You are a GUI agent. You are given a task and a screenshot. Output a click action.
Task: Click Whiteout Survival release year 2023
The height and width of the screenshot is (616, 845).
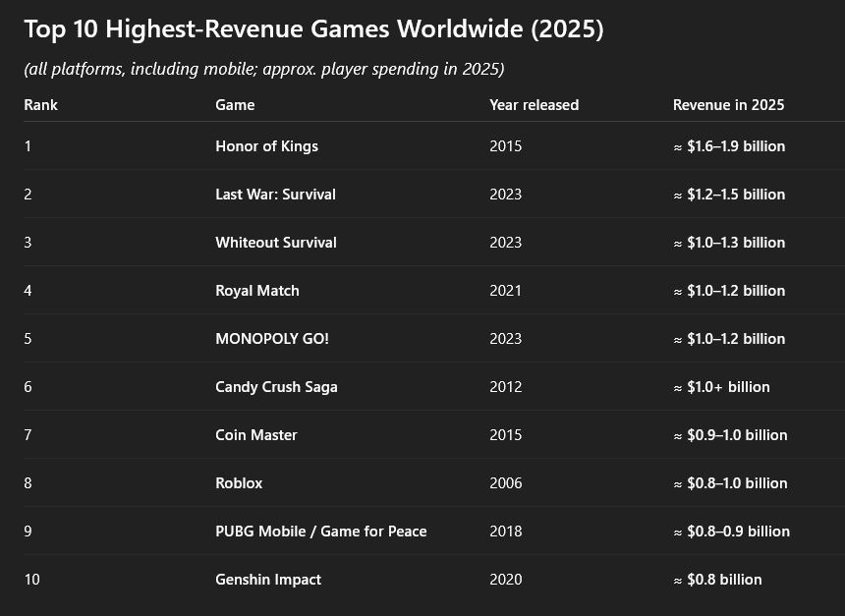(505, 243)
